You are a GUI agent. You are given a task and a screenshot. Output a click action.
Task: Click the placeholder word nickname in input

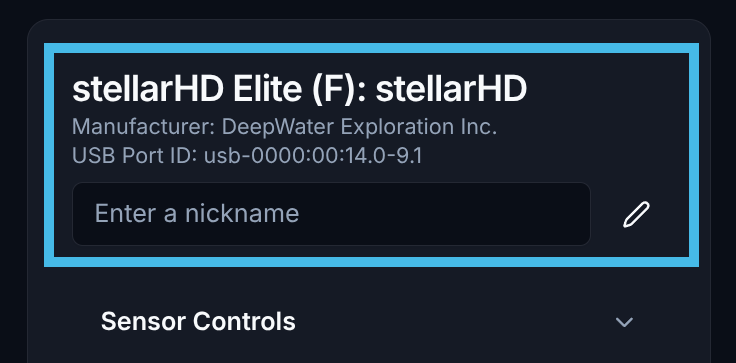242,214
